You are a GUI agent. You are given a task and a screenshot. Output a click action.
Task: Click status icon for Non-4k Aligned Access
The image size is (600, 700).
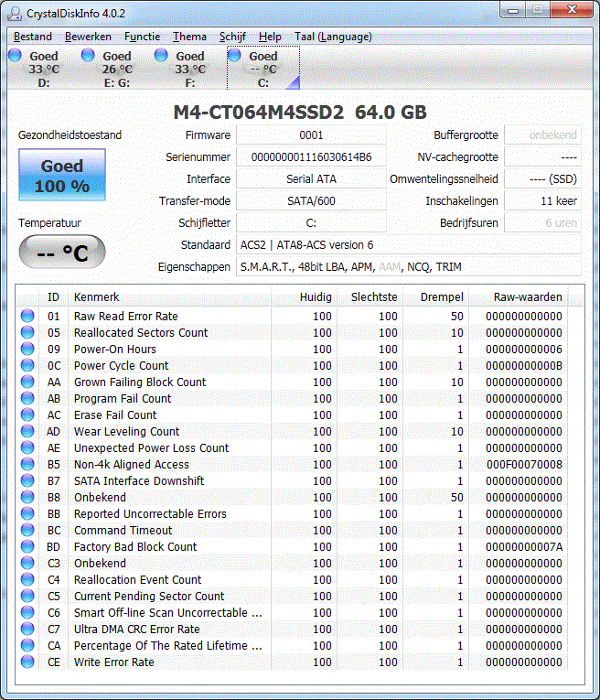(x=27, y=464)
